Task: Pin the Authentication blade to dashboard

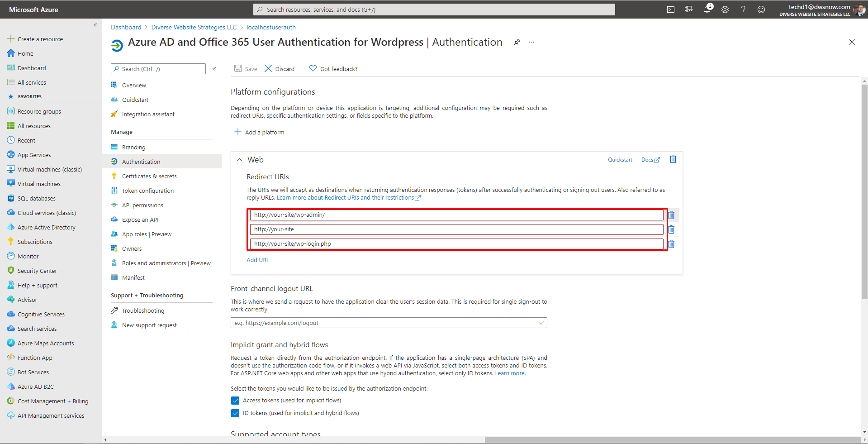Action: pyautogui.click(x=517, y=42)
